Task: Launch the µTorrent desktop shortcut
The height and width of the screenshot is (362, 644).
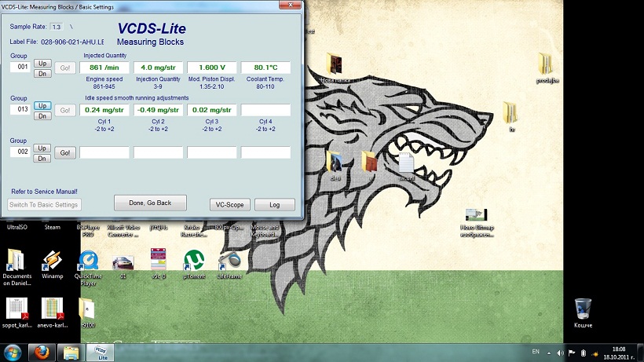Action: click(x=192, y=261)
